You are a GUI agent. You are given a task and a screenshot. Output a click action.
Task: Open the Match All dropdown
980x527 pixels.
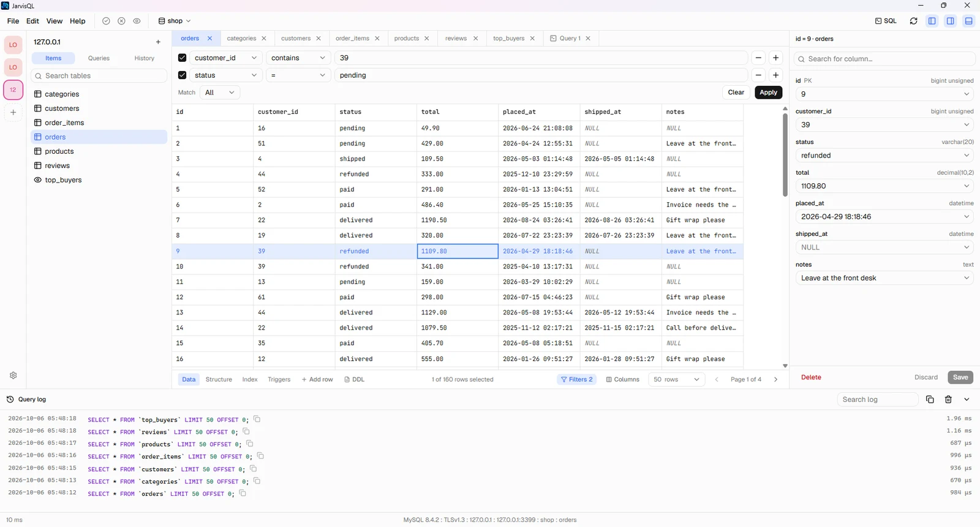pyautogui.click(x=220, y=93)
